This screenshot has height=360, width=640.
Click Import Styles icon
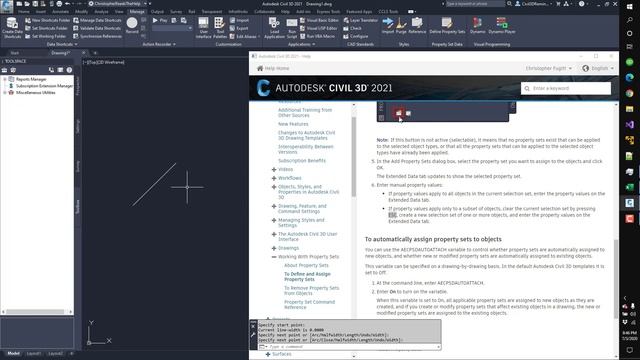[x=388, y=25]
